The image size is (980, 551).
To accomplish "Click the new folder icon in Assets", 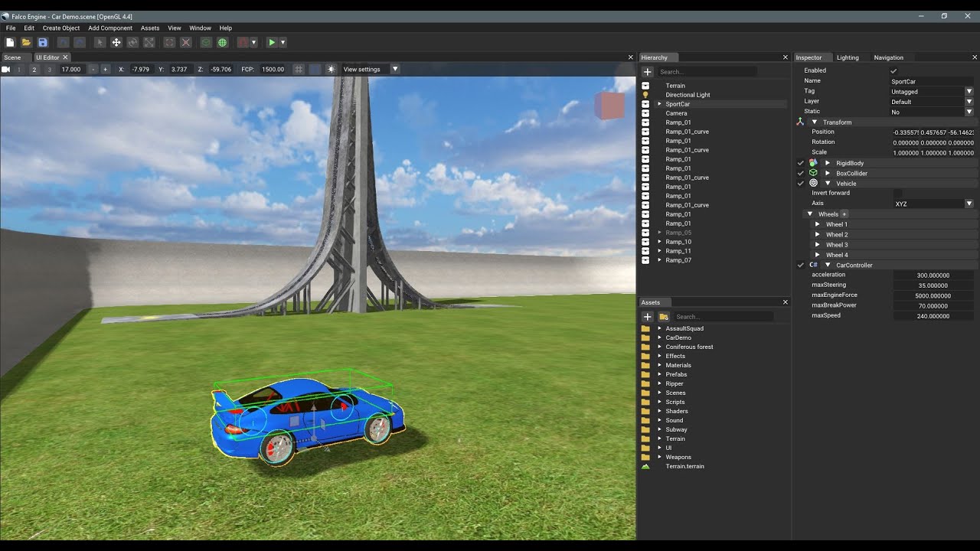I will (664, 316).
